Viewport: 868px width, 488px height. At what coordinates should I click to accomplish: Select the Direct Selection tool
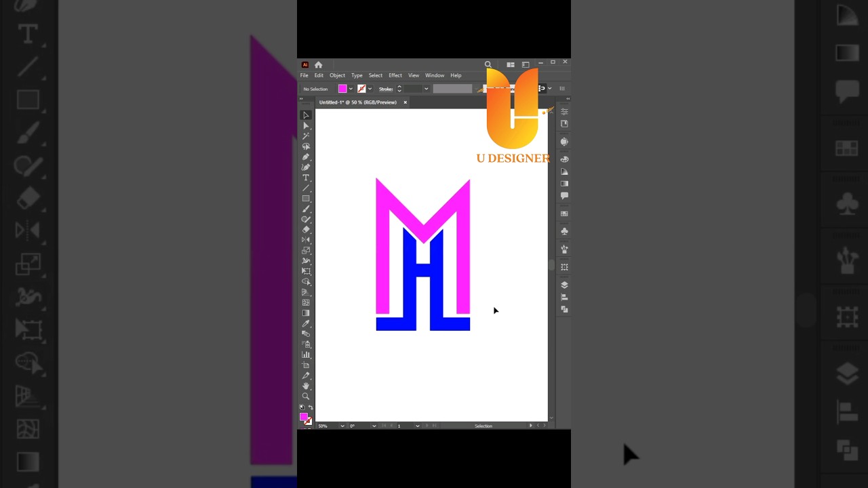pyautogui.click(x=306, y=125)
